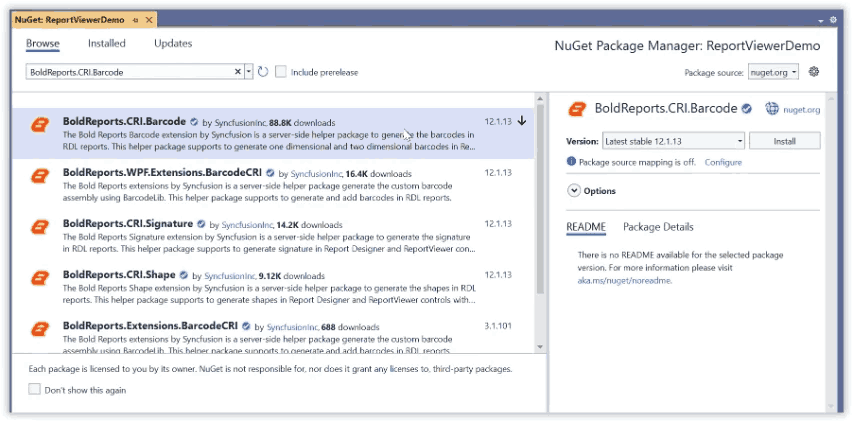Select BoldReports.Extensions.BarcodeCRI package title
The image size is (853, 422).
click(151, 326)
